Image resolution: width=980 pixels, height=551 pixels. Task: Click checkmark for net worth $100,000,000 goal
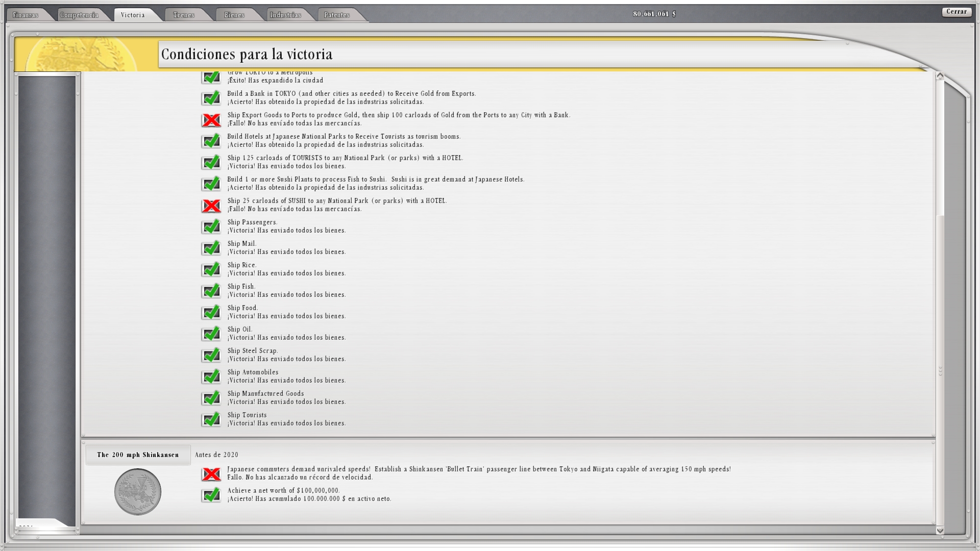[211, 494]
